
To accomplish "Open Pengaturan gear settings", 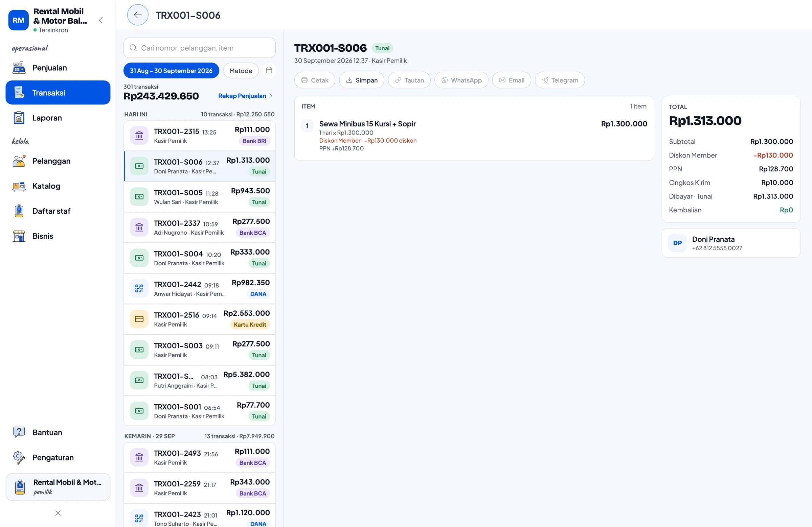I will coord(19,457).
